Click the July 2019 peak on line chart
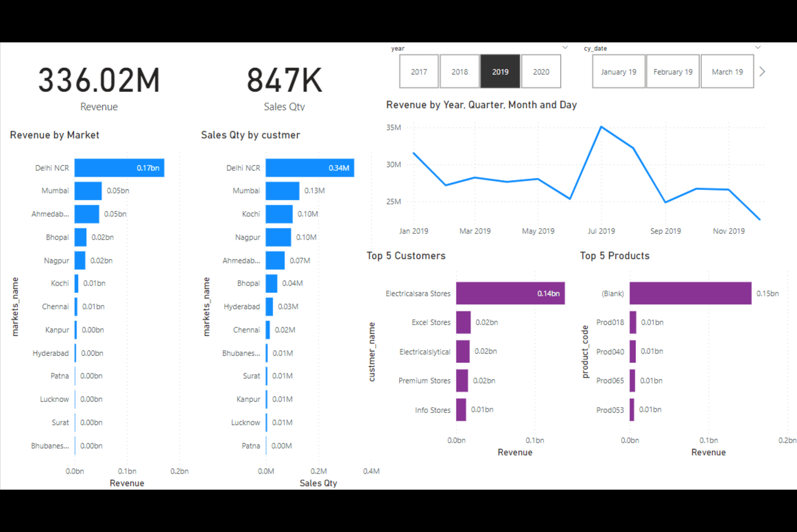 [601, 127]
